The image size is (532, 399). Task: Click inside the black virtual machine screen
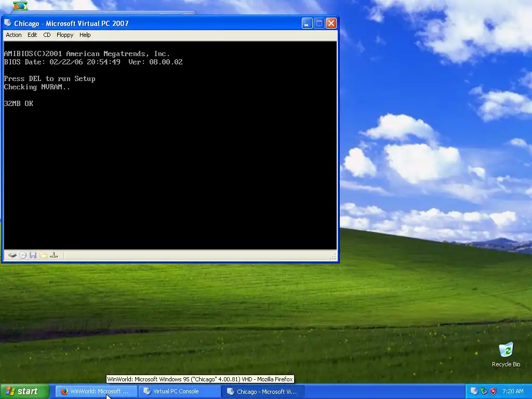click(x=170, y=145)
